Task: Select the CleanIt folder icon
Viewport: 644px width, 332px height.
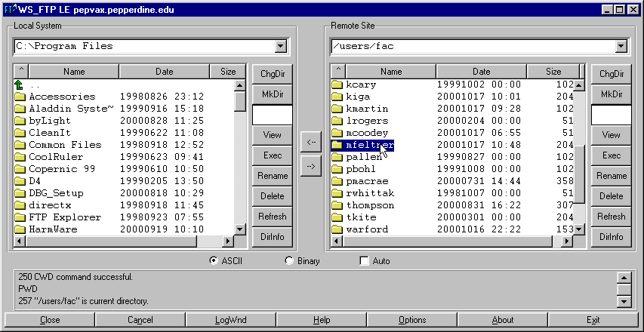Action: pyautogui.click(x=20, y=133)
